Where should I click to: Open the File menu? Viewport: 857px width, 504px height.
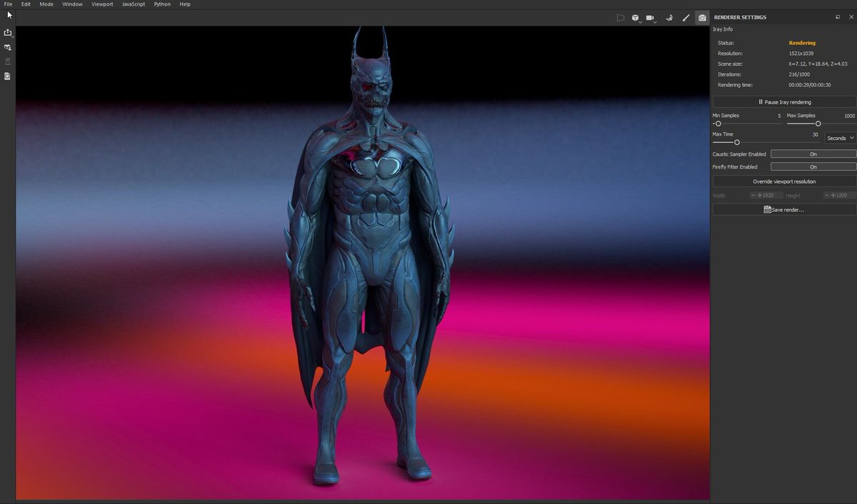tap(8, 4)
